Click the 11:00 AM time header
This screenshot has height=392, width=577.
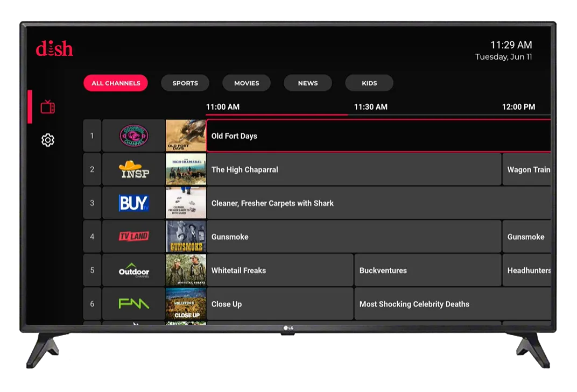[223, 107]
